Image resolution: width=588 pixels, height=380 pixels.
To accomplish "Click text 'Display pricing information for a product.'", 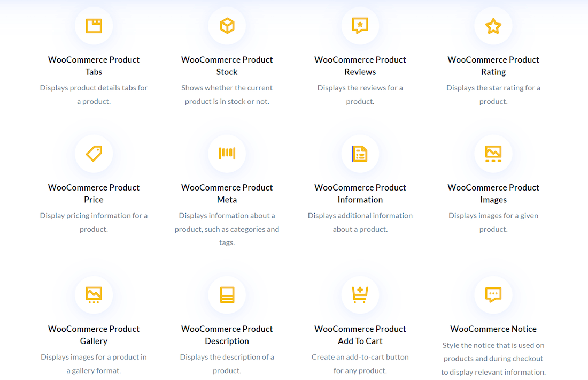I will point(94,222).
